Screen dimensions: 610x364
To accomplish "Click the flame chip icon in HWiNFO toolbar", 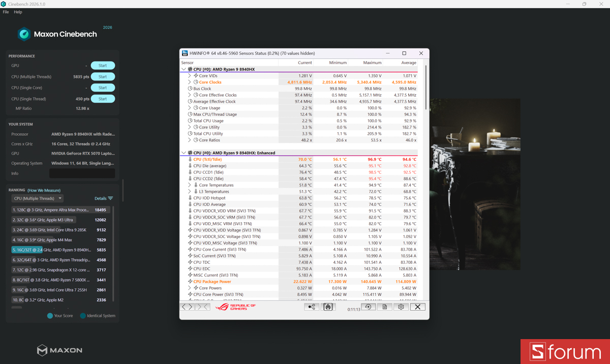I will click(328, 307).
